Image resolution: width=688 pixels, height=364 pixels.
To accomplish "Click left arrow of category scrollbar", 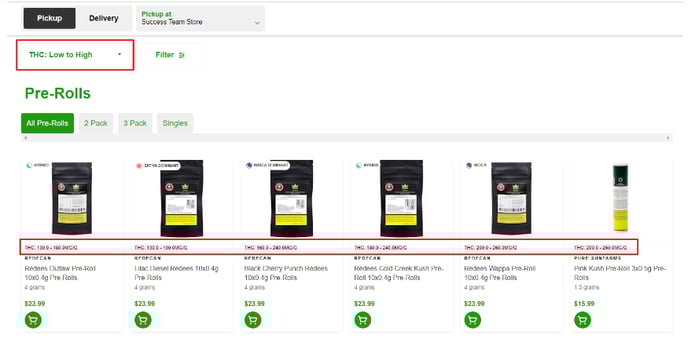I will coord(25,138).
